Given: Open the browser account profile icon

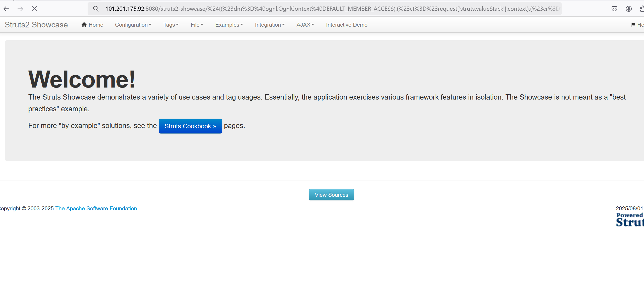Looking at the screenshot, I should tap(629, 9).
